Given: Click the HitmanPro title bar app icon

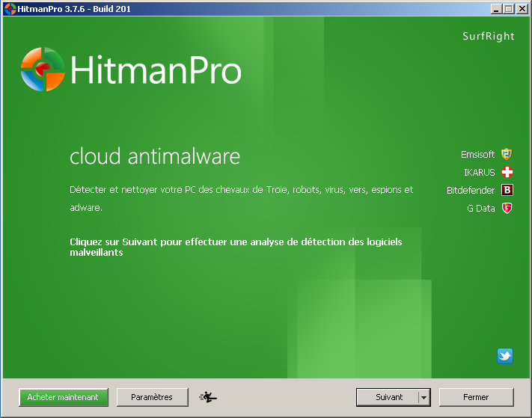Looking at the screenshot, I should 10,8.
